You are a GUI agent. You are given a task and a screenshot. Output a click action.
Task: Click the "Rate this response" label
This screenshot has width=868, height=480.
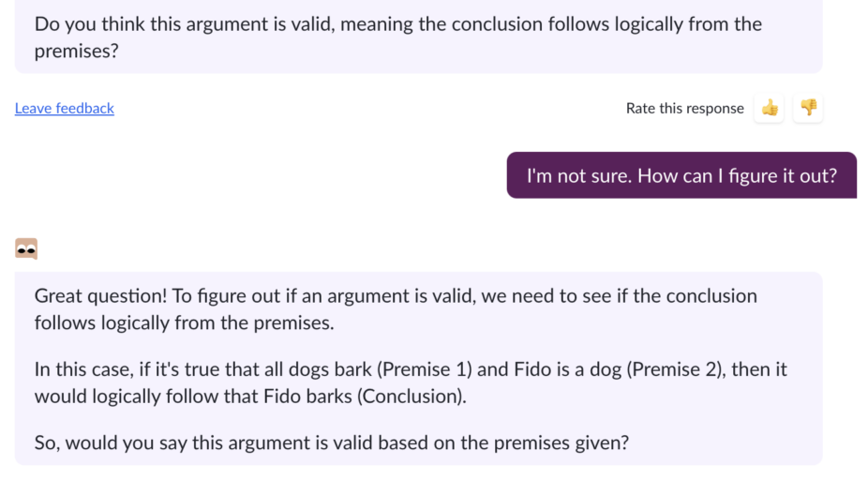point(684,108)
